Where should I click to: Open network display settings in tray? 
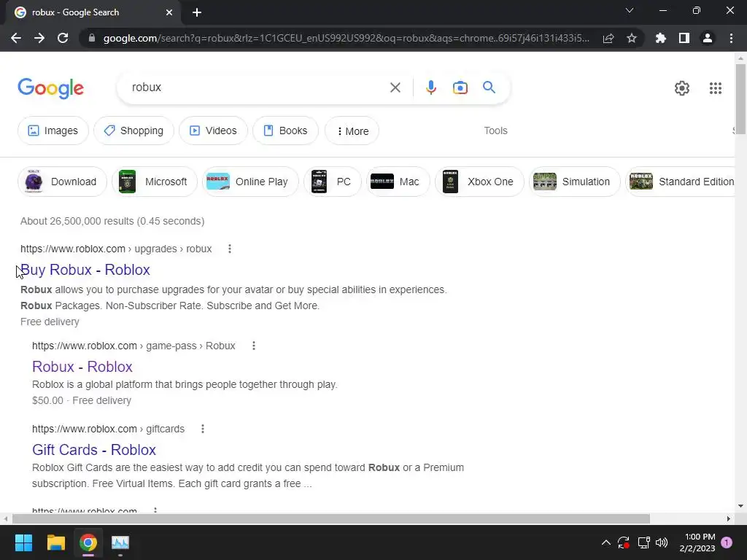click(643, 542)
